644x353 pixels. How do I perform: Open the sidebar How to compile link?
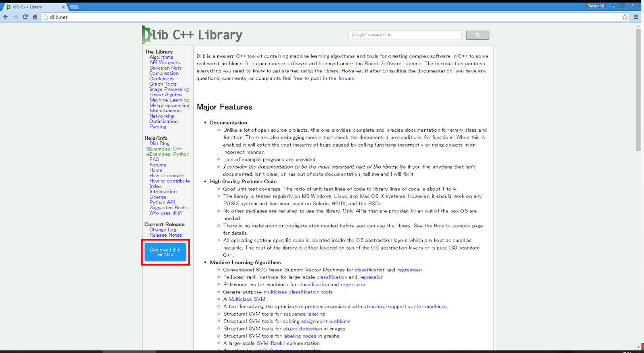167,175
